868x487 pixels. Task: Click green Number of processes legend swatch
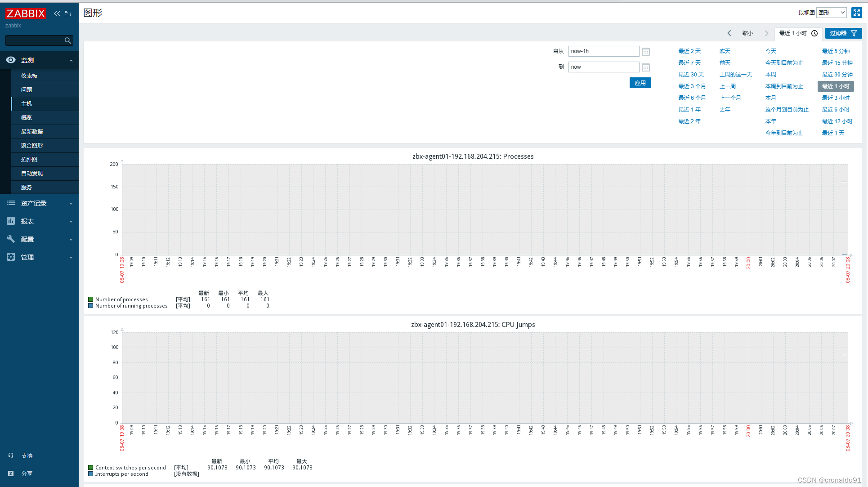pos(91,299)
